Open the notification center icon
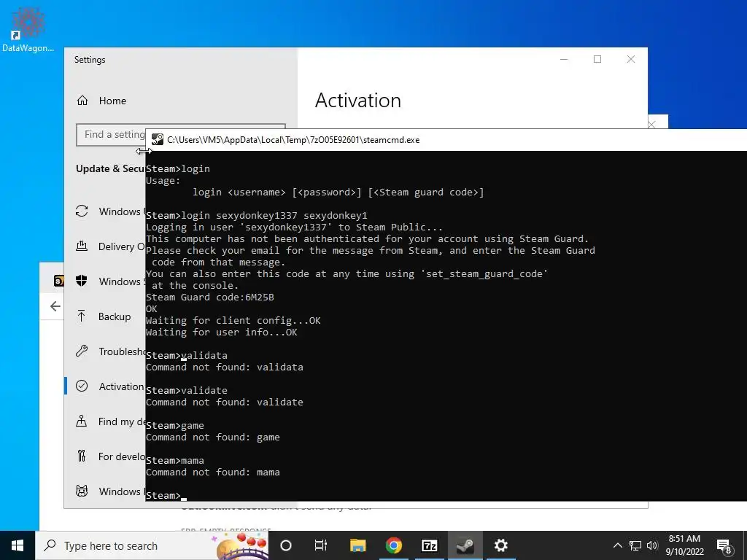The height and width of the screenshot is (560, 747). (724, 545)
